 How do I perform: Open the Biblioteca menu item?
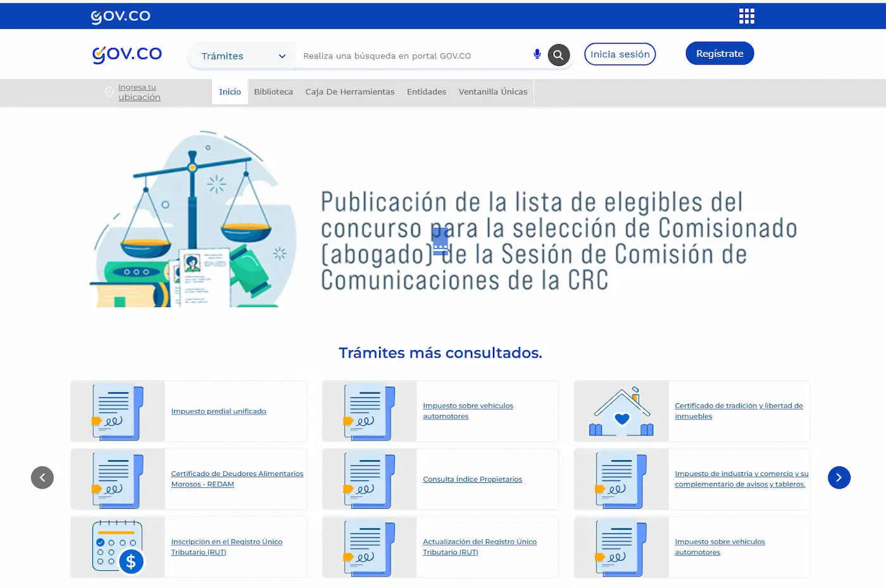[x=273, y=92]
